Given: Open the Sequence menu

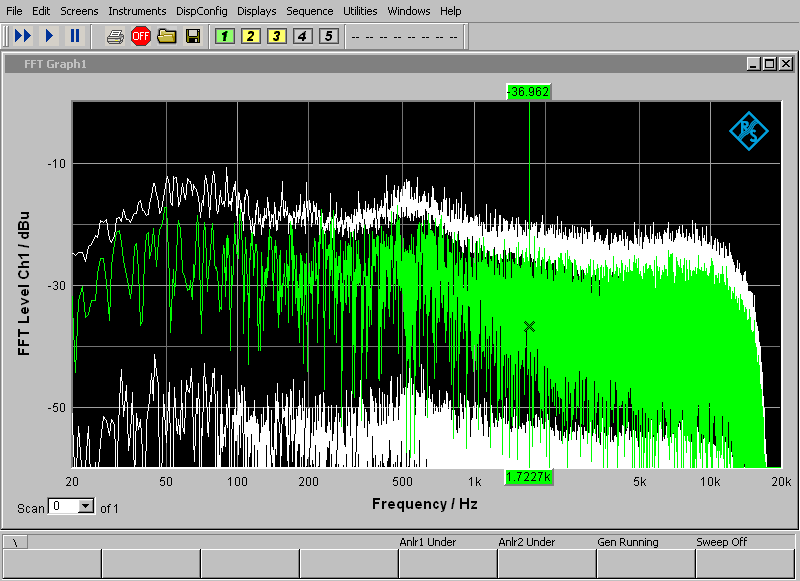Looking at the screenshot, I should pos(310,11).
